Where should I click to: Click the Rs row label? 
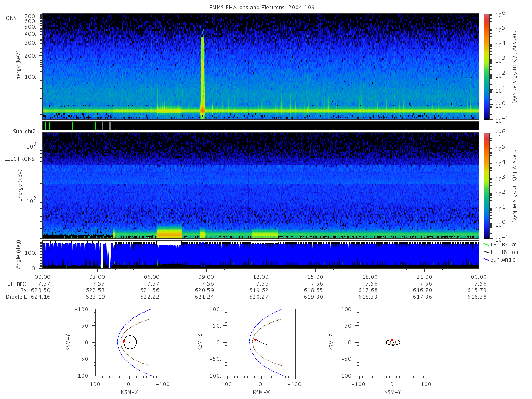click(23, 290)
